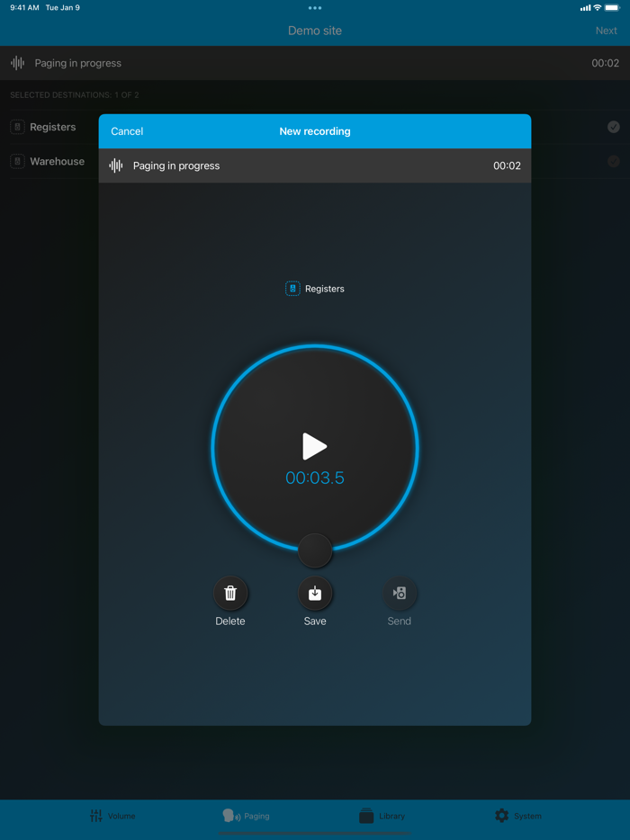Click the Demo site title
The height and width of the screenshot is (840, 630).
pyautogui.click(x=315, y=31)
